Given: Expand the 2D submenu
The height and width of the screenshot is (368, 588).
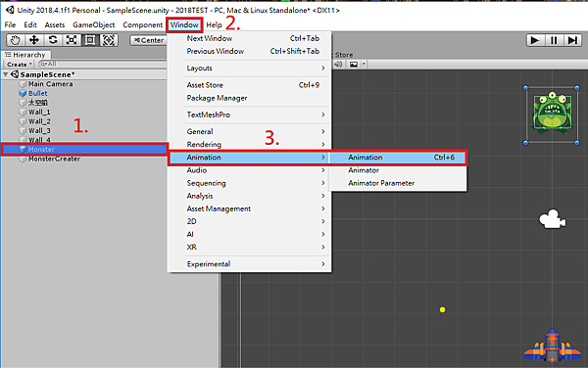Looking at the screenshot, I should pyautogui.click(x=249, y=221).
